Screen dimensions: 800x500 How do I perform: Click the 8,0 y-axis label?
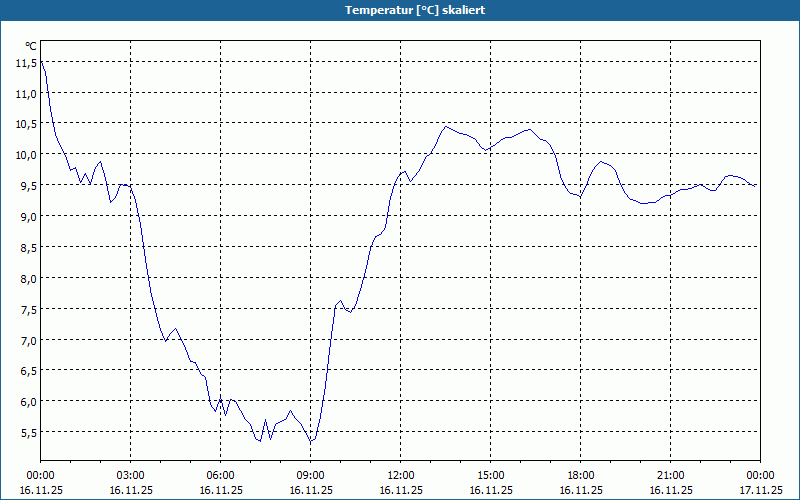point(29,279)
